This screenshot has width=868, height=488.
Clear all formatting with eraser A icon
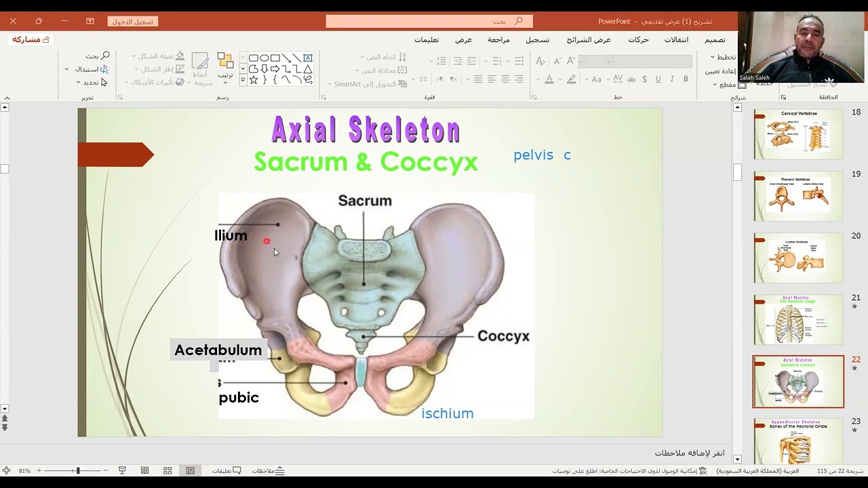pos(540,61)
